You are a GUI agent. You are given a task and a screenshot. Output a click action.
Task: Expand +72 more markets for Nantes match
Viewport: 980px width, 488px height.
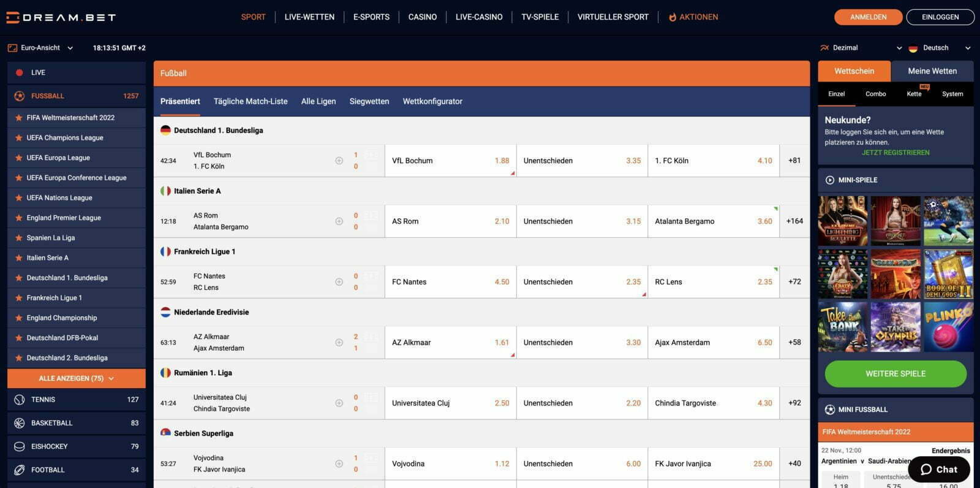tap(794, 282)
